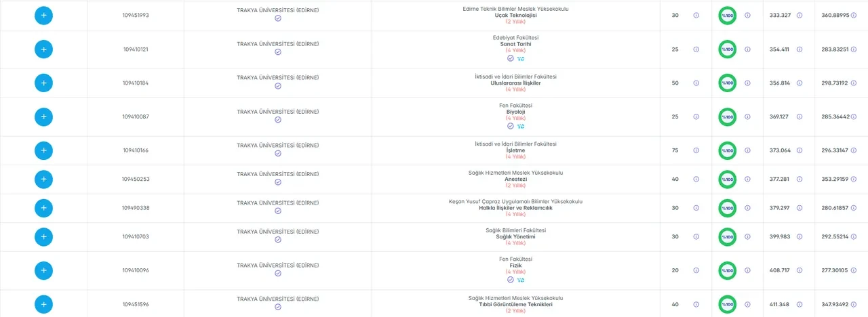Screen dimensions: 868x317
Task: Expand the Anestezi row with its plus button
Action: pos(43,179)
